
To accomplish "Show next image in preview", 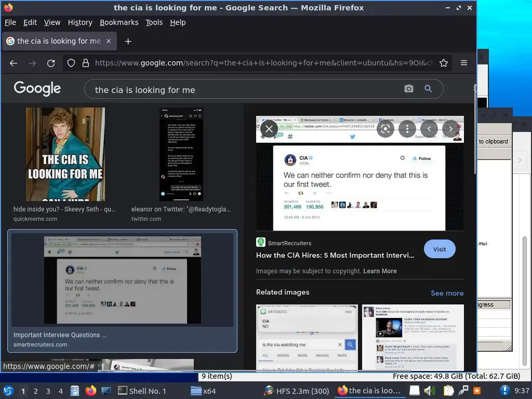I will tap(450, 129).
